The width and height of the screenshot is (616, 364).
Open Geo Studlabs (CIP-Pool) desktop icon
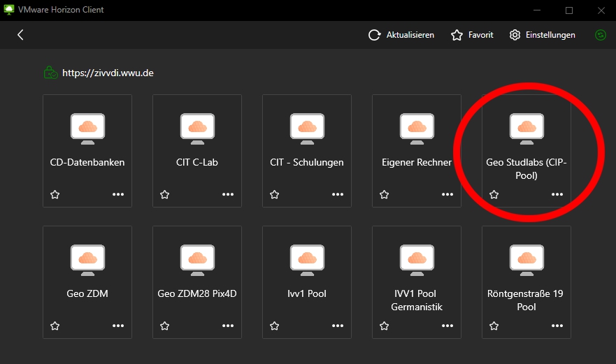(x=527, y=129)
